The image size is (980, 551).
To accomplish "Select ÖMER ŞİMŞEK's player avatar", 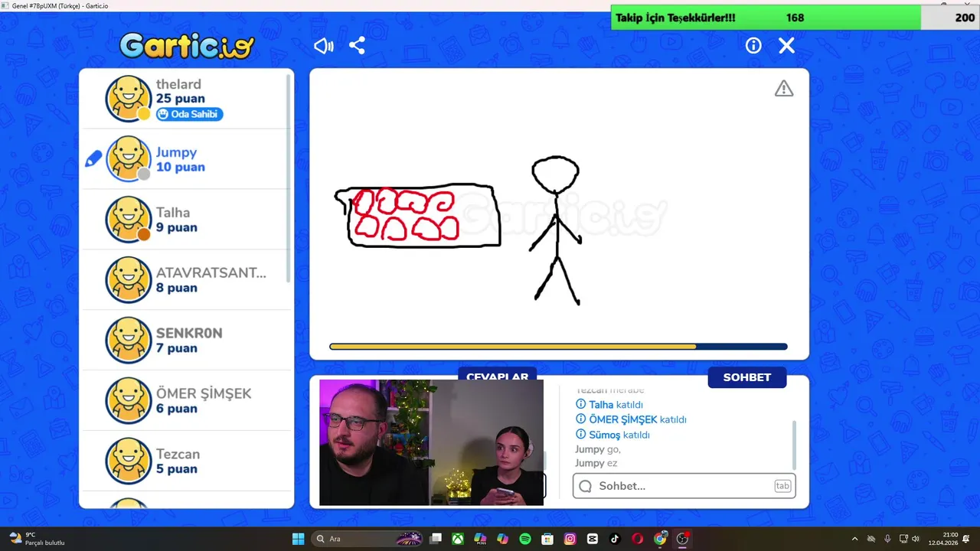I will [x=128, y=400].
